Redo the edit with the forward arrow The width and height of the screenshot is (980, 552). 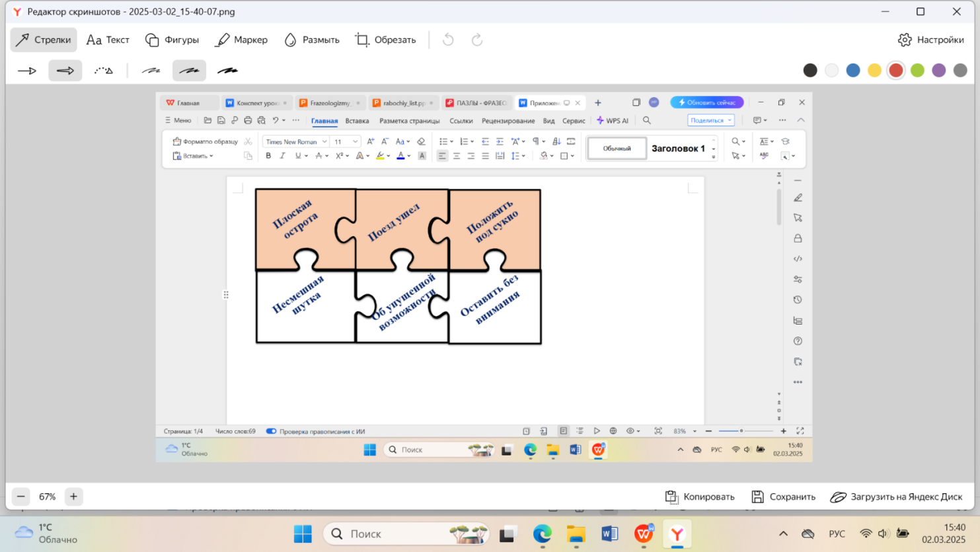(477, 40)
